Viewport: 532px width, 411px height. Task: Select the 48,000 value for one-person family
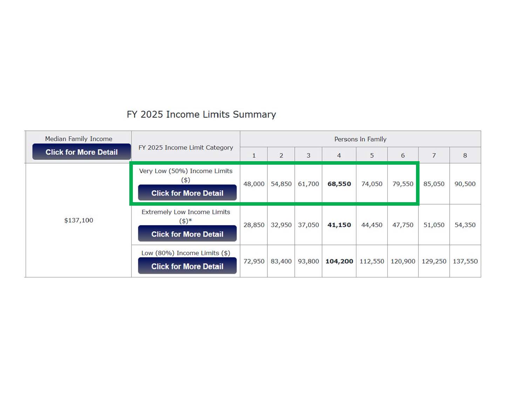click(x=254, y=184)
